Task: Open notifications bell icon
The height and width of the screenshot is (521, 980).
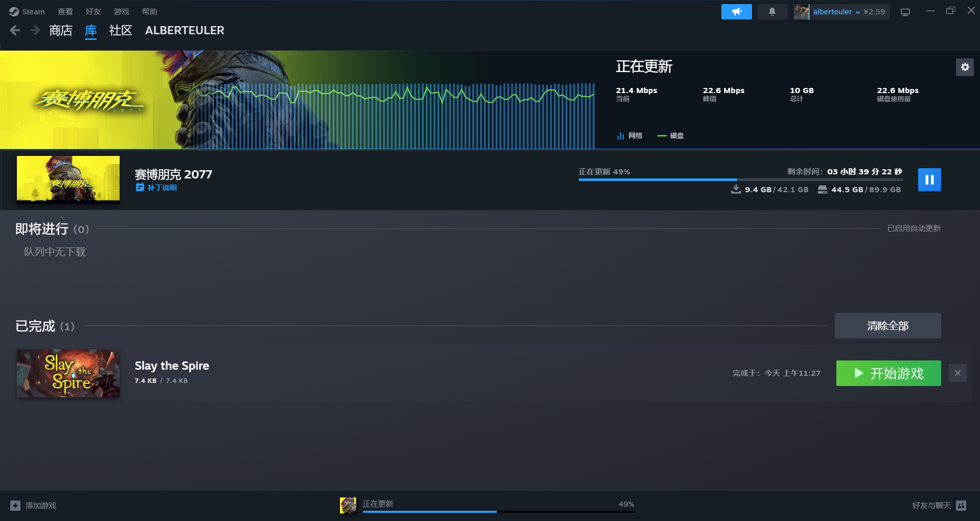Action: [x=772, y=11]
